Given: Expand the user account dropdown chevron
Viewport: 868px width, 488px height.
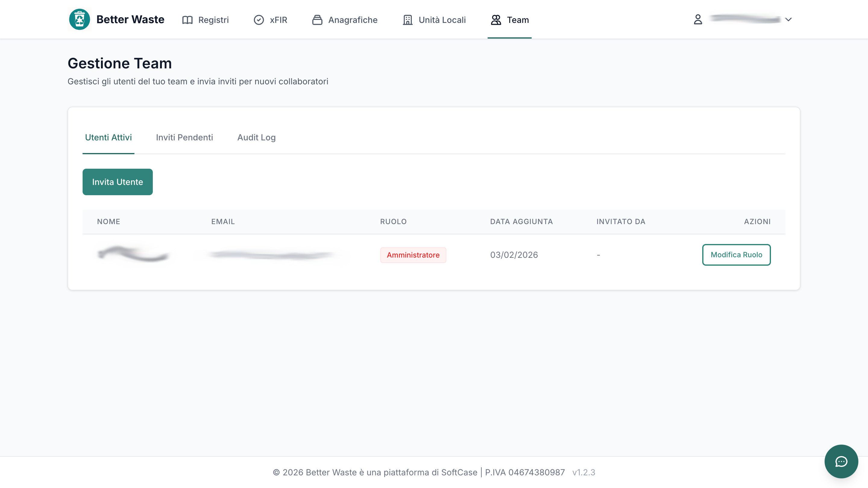Looking at the screenshot, I should pos(788,20).
